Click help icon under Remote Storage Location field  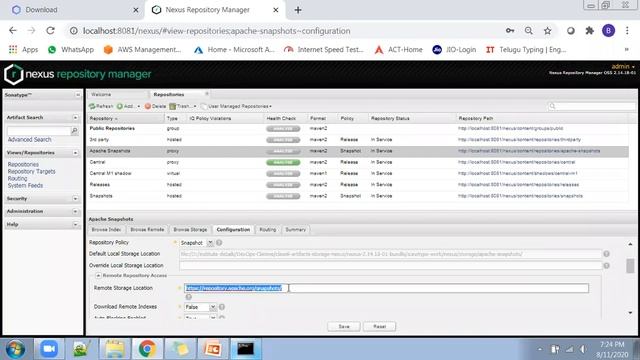point(189,297)
